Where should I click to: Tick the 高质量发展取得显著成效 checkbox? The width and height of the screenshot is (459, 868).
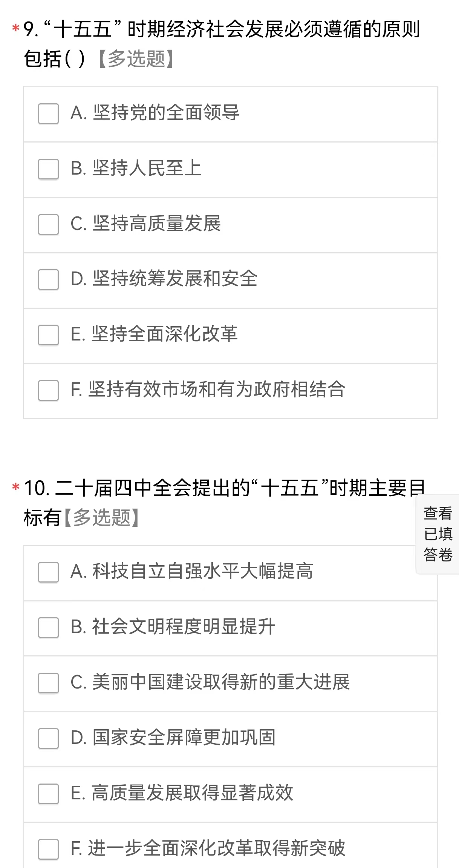pyautogui.click(x=48, y=794)
